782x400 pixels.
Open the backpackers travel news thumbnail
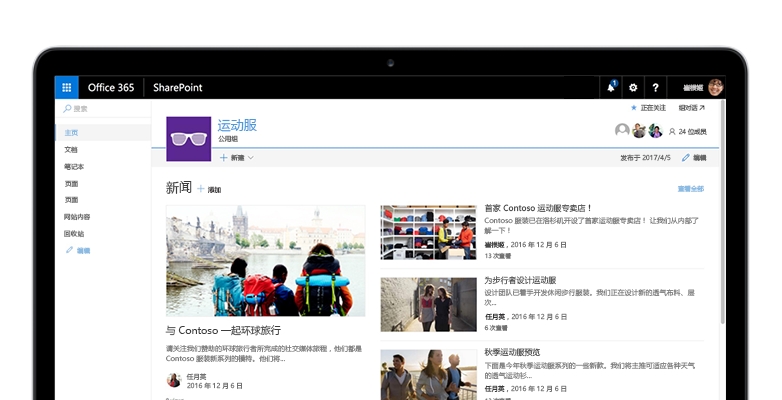(265, 261)
